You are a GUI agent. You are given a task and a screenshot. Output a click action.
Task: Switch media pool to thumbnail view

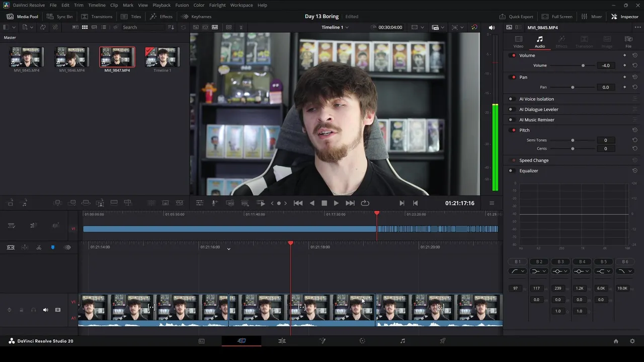coord(85,27)
